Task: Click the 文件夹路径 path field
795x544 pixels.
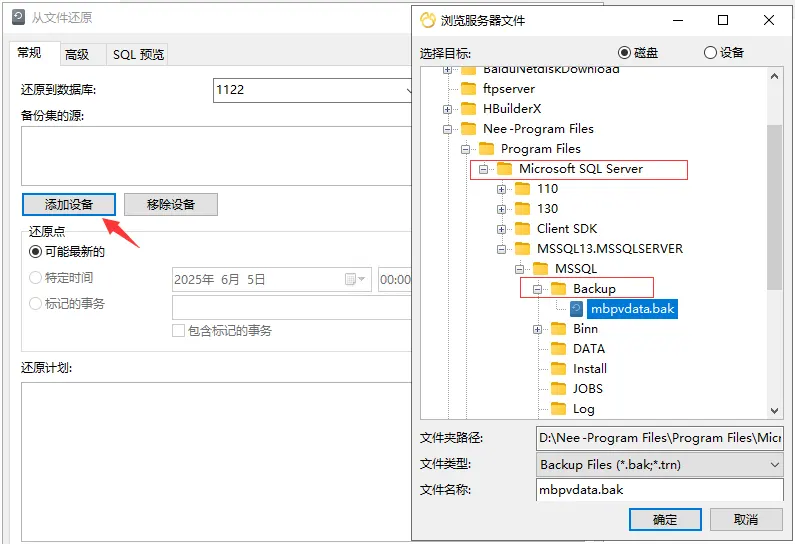Action: pyautogui.click(x=660, y=438)
